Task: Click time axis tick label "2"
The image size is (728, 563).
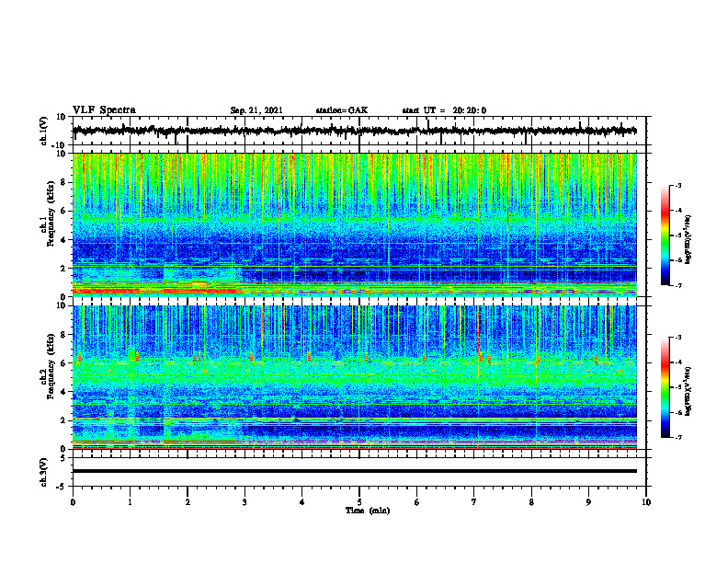Action: [x=188, y=502]
